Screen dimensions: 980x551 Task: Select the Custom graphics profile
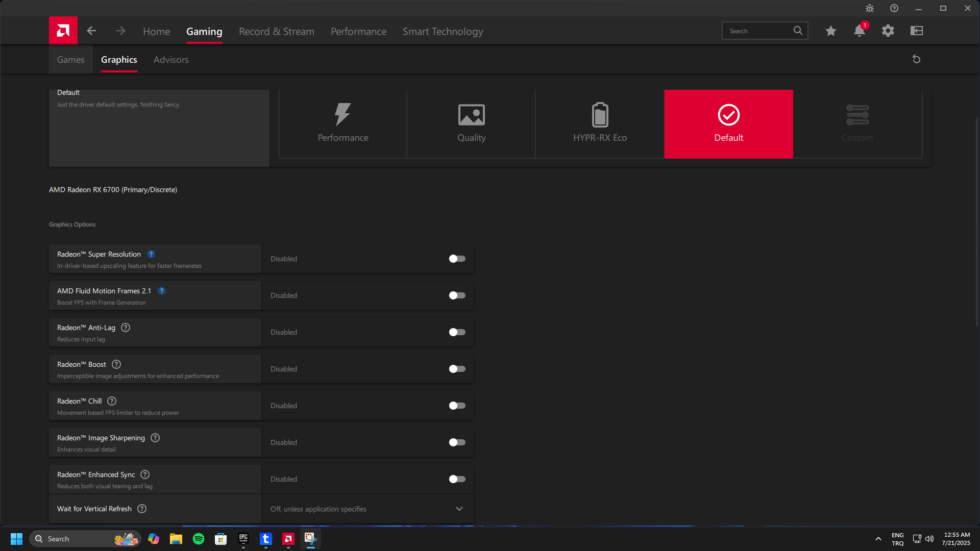857,124
